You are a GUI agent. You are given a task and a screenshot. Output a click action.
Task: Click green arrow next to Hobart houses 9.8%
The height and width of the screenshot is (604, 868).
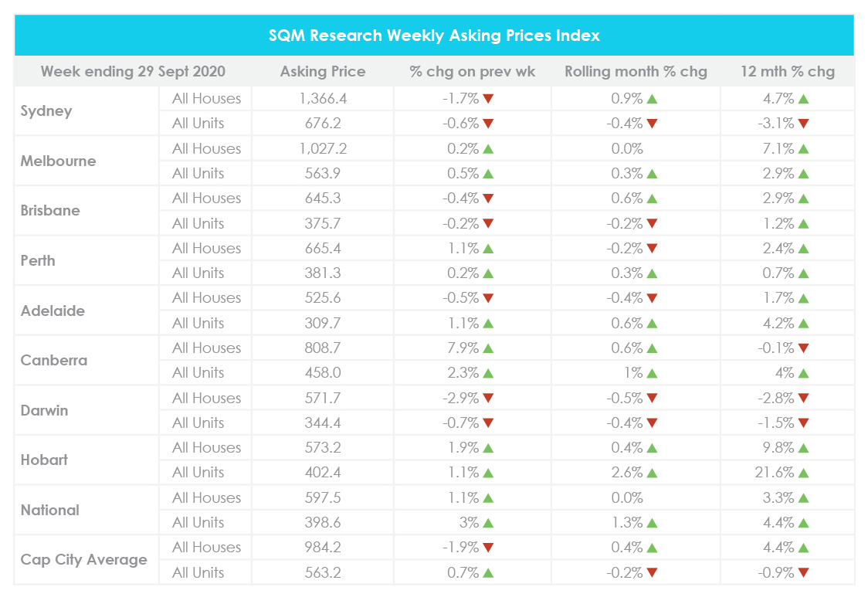(x=803, y=448)
